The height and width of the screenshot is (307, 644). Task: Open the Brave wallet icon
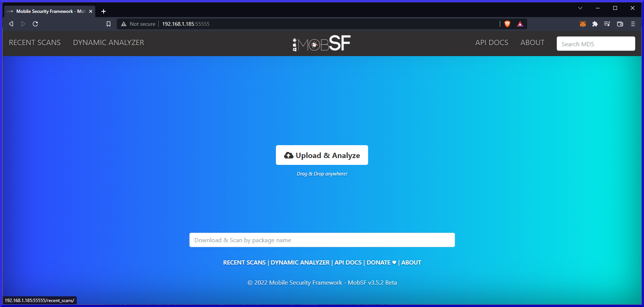(620, 24)
